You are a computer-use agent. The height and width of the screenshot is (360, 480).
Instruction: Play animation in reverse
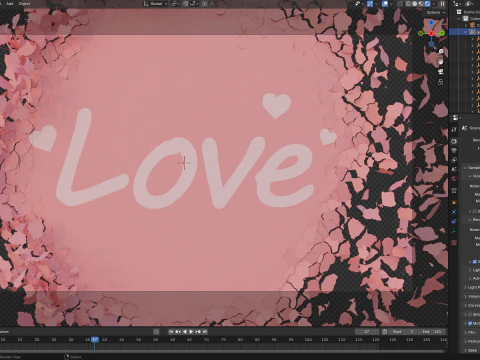[x=184, y=332]
